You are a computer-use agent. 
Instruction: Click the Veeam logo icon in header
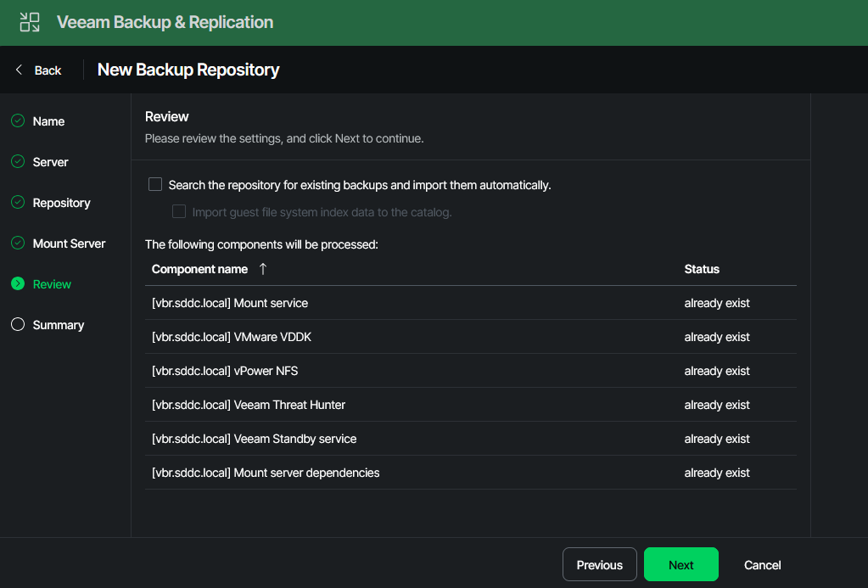click(x=30, y=22)
